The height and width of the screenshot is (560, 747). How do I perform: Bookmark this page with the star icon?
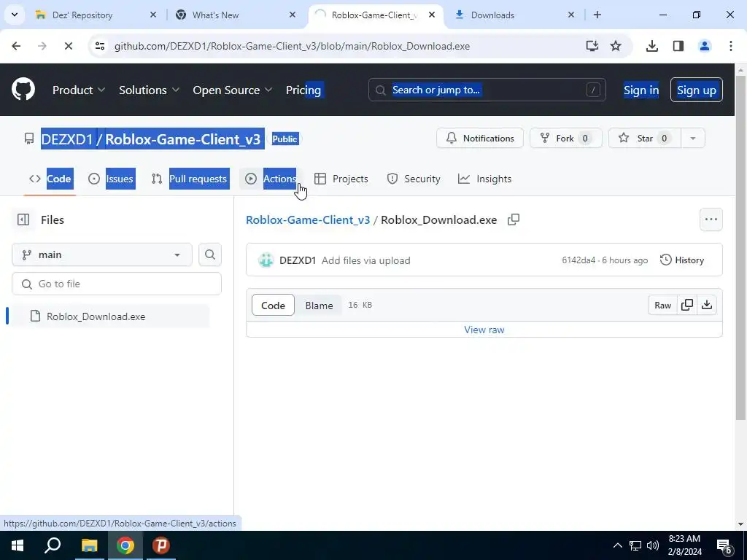(616, 46)
